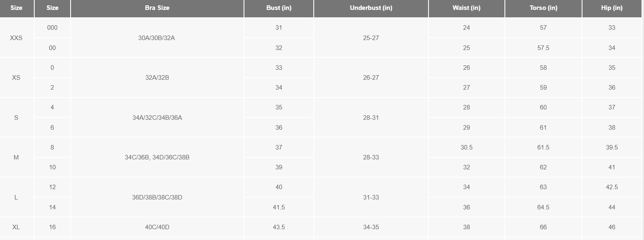Click numeric size 000 cell

click(52, 28)
